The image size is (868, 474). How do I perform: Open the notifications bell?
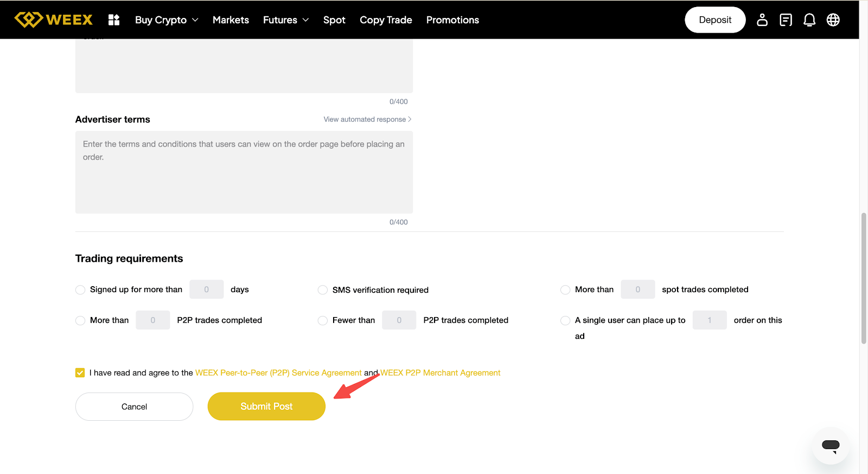[x=809, y=20]
